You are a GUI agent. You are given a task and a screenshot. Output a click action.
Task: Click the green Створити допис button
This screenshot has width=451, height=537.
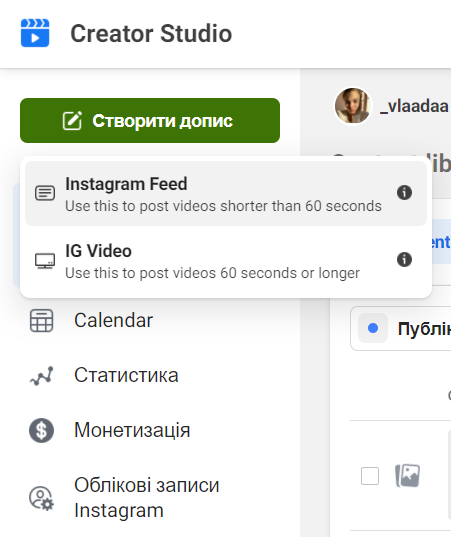(x=150, y=121)
